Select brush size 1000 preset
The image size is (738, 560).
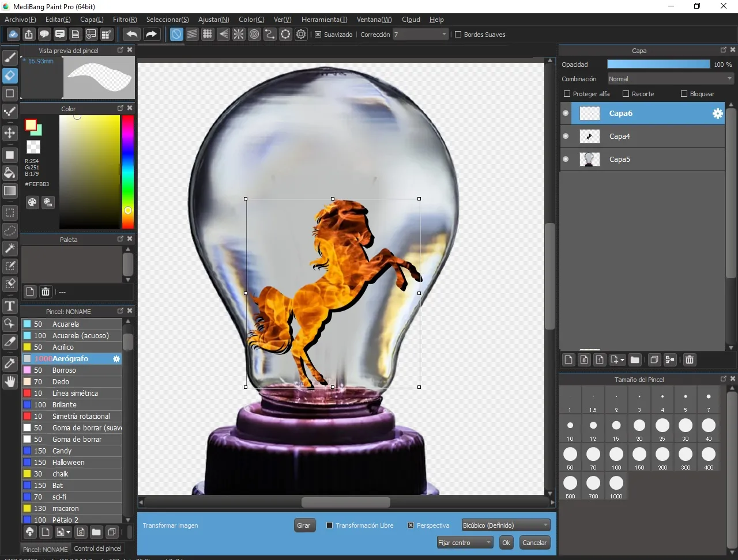(x=616, y=487)
